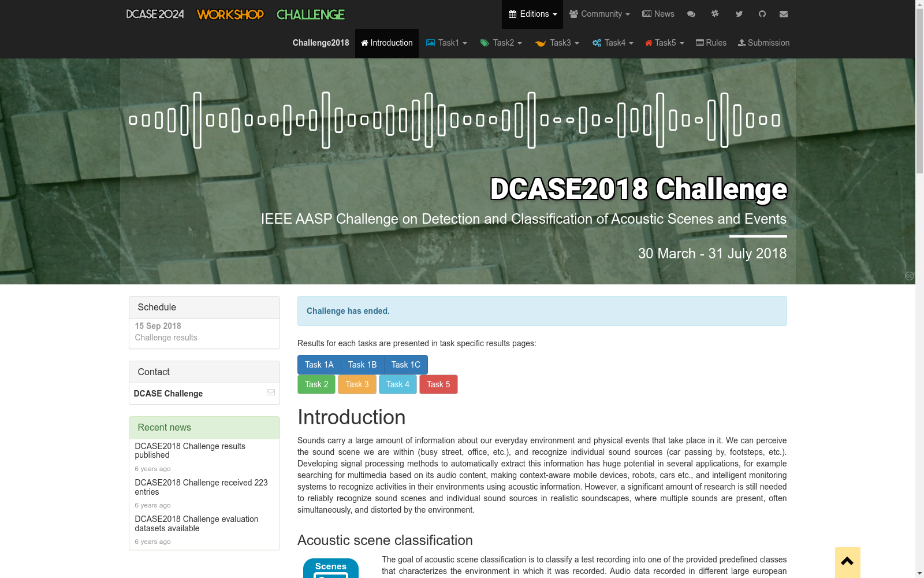Expand the Task1 dropdown menu
Image resolution: width=924 pixels, height=578 pixels.
(x=446, y=43)
